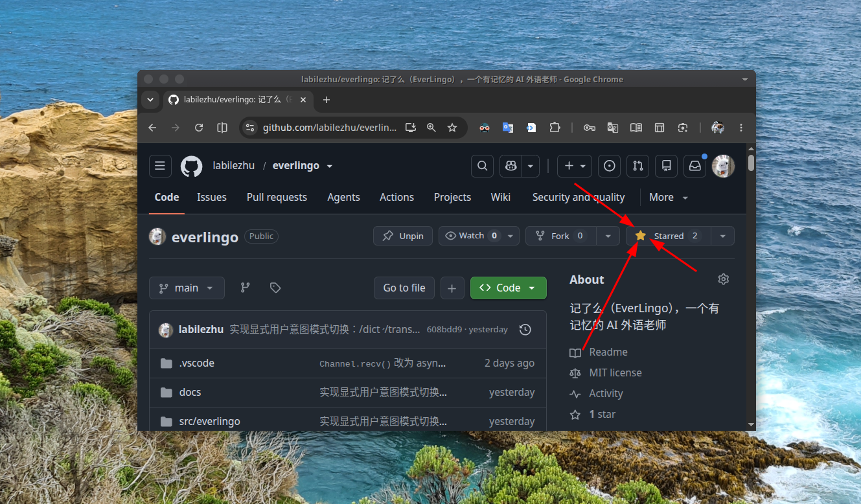Screen dimensions: 861x504
Task: Open the notifications inbox icon
Action: 695,166
